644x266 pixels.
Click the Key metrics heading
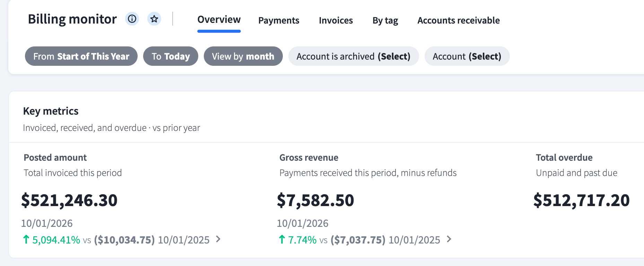(x=51, y=111)
